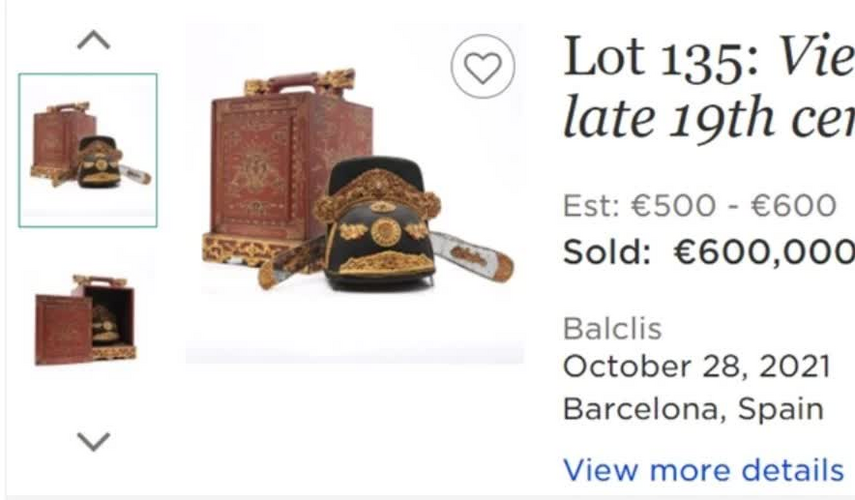Select the first thumbnail of box and hat
855x500 pixels.
(88, 150)
